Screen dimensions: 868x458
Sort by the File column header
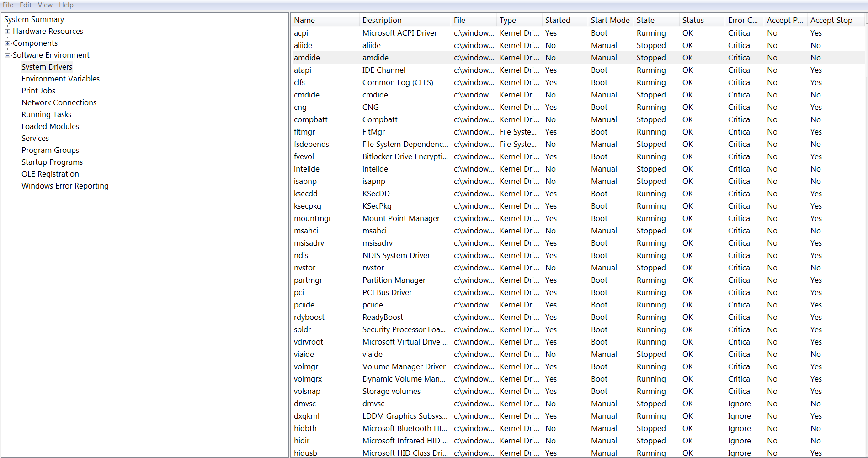tap(474, 20)
